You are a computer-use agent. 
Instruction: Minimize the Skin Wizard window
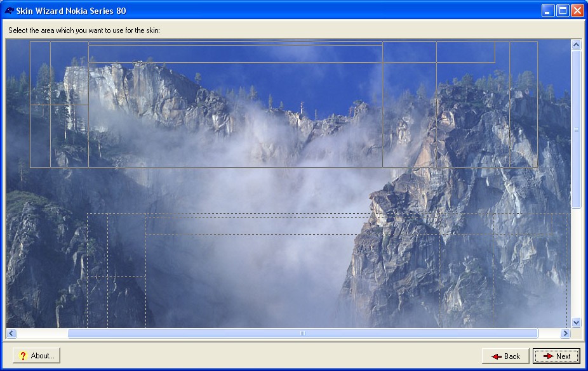(548, 11)
